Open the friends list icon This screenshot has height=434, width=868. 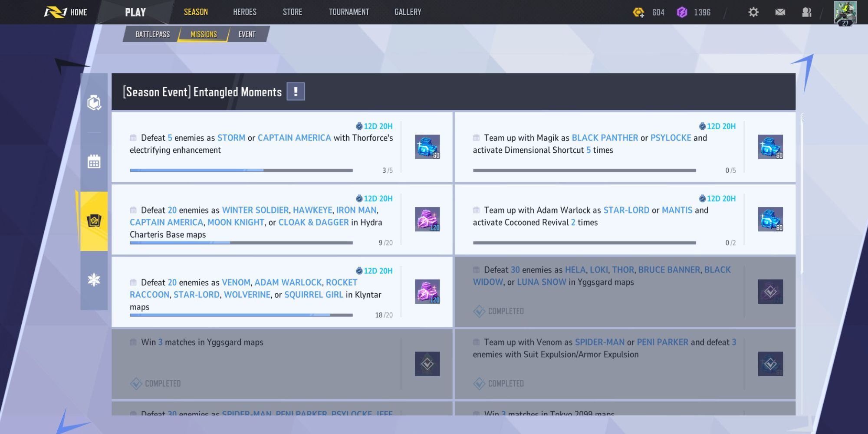(807, 12)
